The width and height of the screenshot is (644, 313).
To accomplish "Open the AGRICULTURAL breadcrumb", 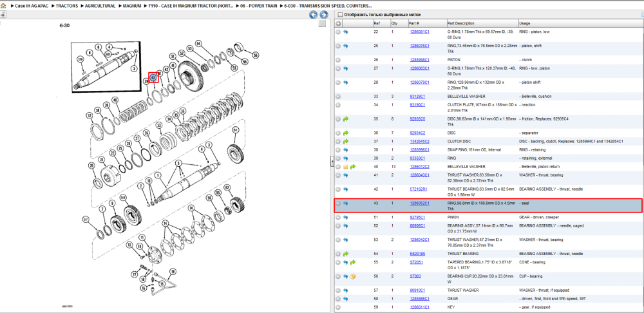I will click(100, 6).
